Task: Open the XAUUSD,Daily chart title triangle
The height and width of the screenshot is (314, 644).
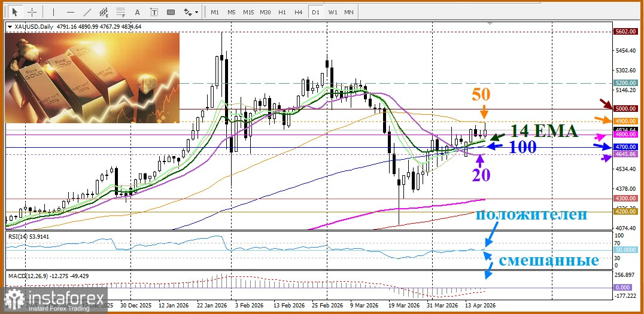Action: pos(10,27)
